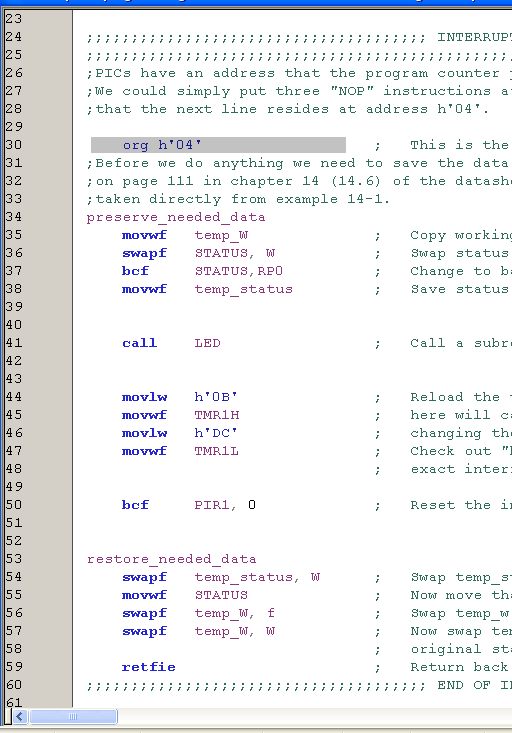Click the 'TMR1L' operand

[216, 451]
